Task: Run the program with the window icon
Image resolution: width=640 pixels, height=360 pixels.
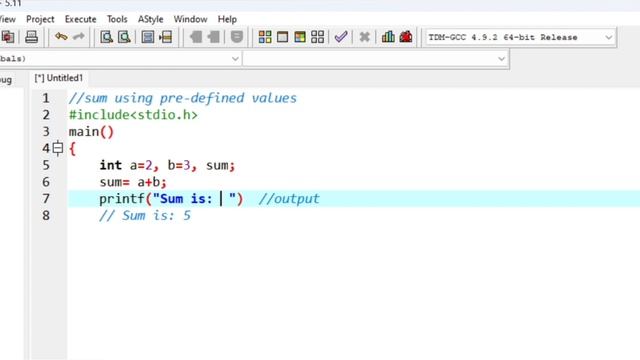Action: 282,37
